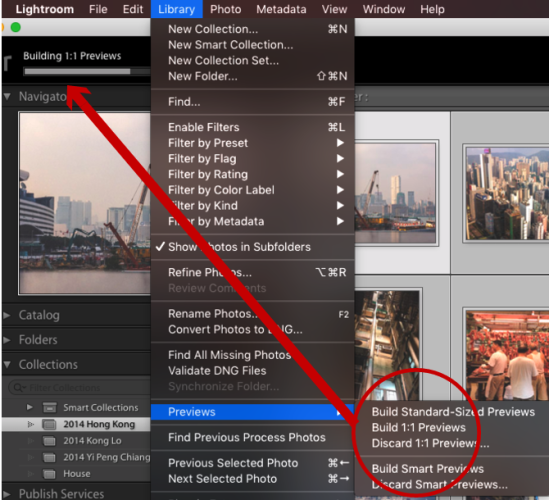The image size is (549, 500).
Task: Choose New Collection Set...
Action: (x=252, y=61)
